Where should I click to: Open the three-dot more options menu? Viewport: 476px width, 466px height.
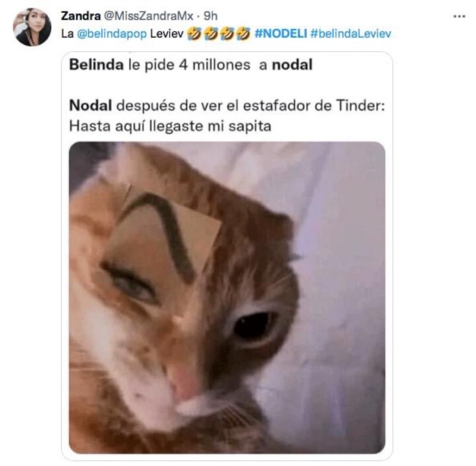pos(459,17)
